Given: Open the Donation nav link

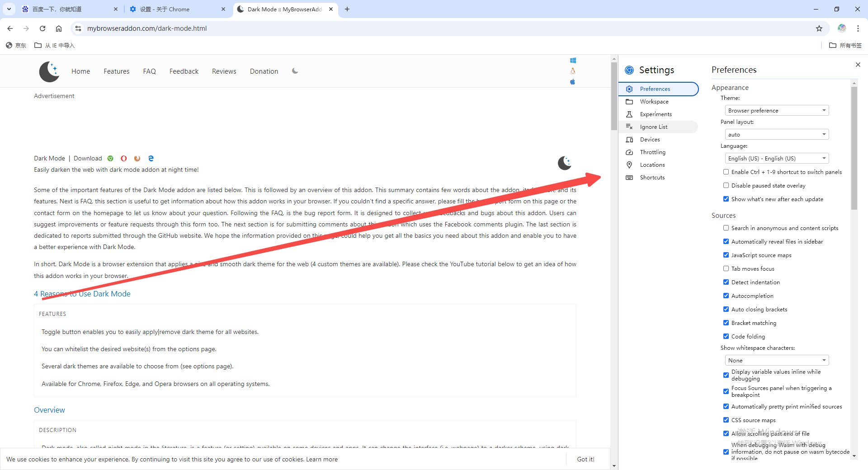Looking at the screenshot, I should tap(264, 71).
